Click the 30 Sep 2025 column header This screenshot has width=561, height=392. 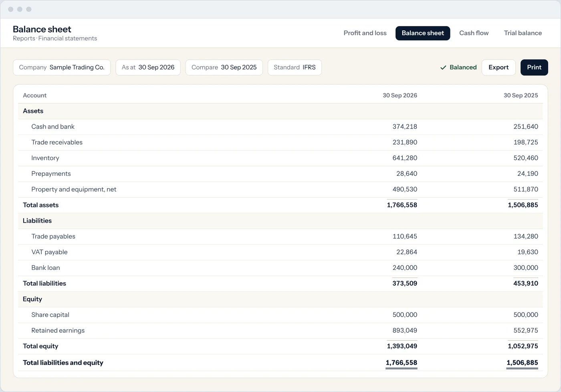521,95
